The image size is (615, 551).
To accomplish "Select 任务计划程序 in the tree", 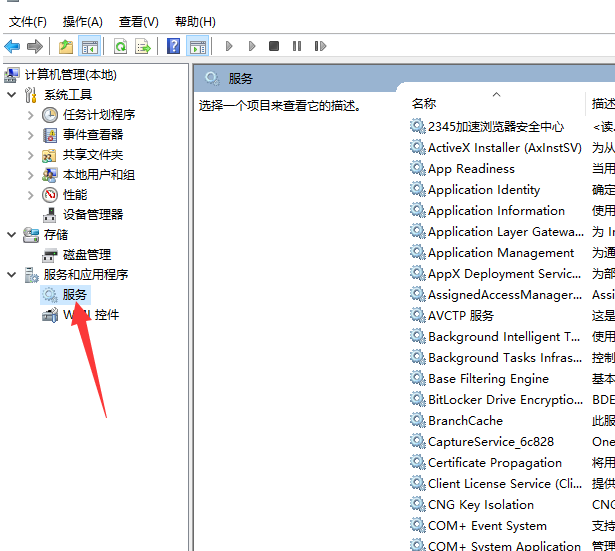I will (99, 115).
